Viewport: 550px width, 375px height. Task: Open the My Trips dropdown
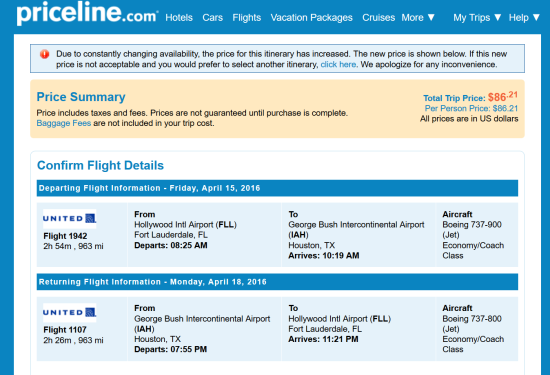click(477, 18)
